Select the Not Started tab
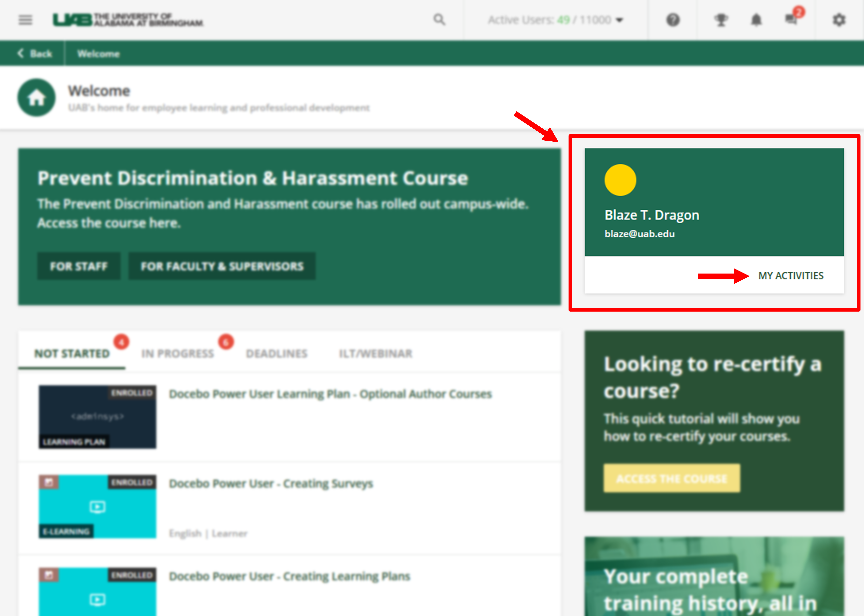864x616 pixels. [72, 353]
